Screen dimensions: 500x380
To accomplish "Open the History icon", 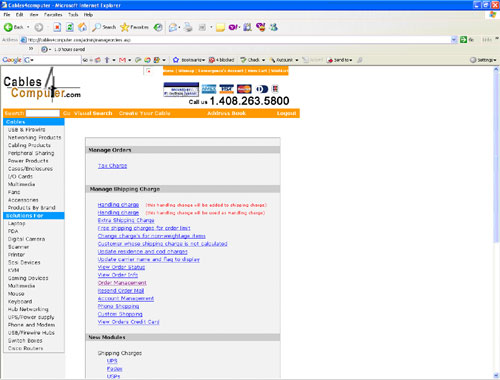I will [x=158, y=27].
